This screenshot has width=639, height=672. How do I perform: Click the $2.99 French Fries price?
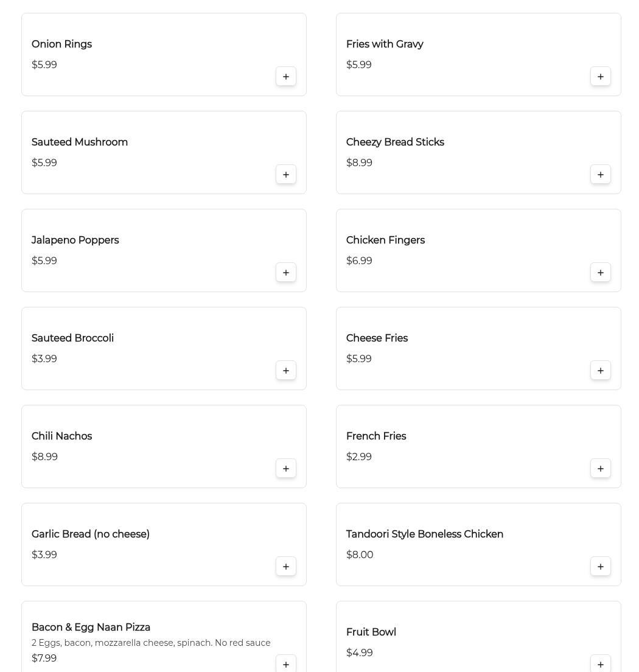click(359, 457)
